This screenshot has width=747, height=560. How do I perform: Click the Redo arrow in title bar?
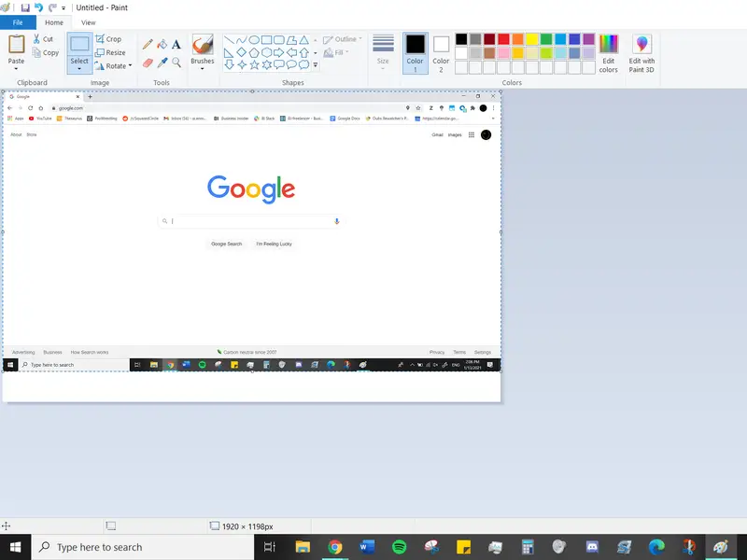[x=52, y=7]
